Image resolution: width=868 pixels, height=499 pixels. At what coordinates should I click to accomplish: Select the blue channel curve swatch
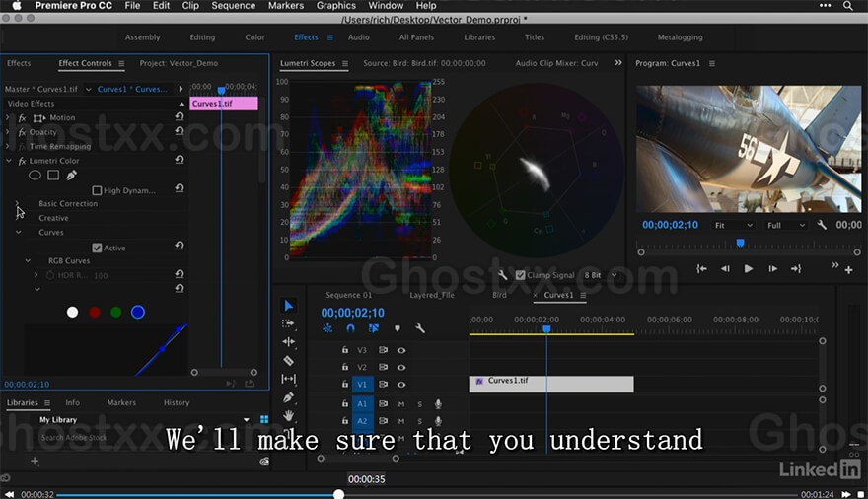pos(138,312)
